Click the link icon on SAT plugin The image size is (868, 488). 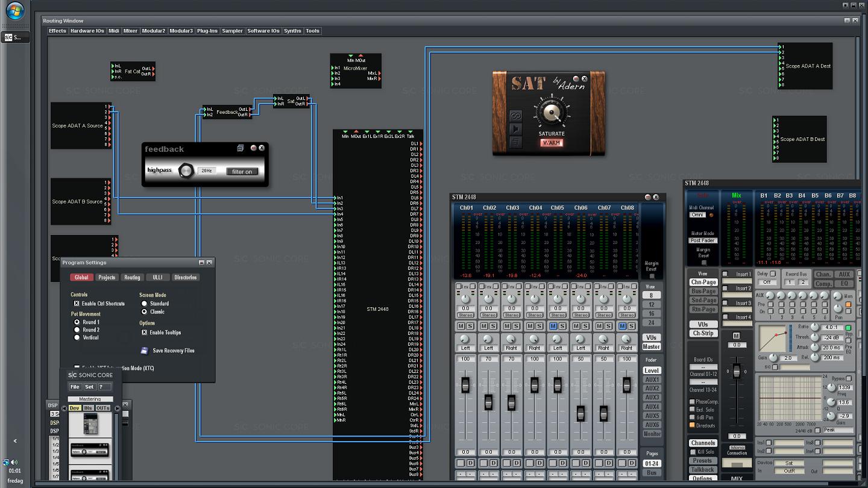[515, 116]
